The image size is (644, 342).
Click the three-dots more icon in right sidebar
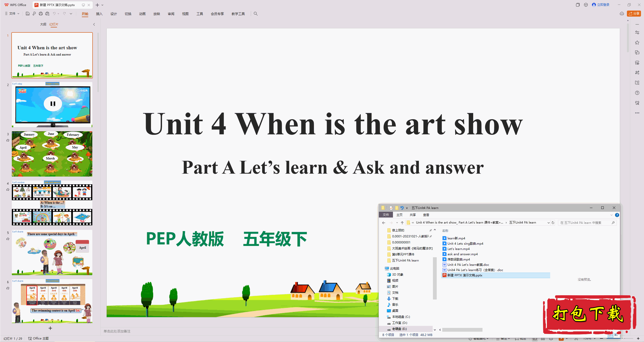(x=637, y=113)
